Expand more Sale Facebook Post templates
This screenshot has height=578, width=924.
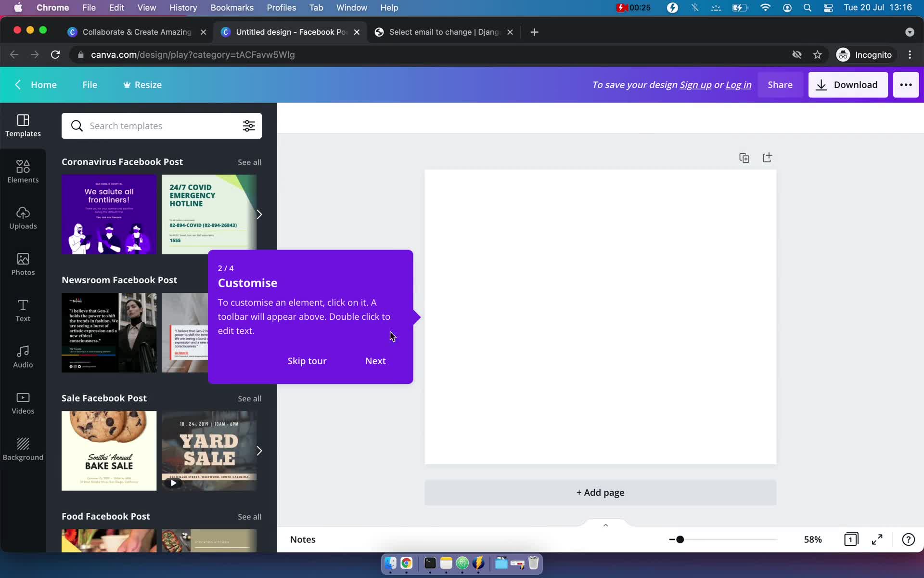pyautogui.click(x=259, y=450)
